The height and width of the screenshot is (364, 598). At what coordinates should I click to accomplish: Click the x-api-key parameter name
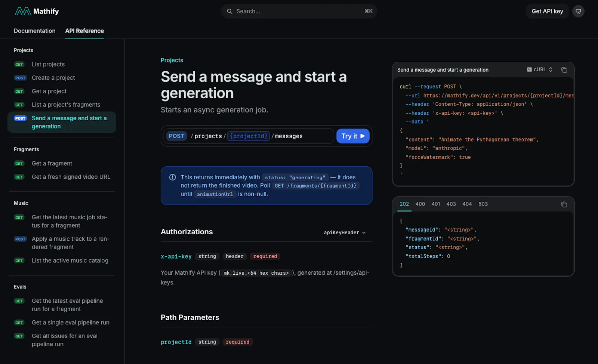(x=176, y=256)
